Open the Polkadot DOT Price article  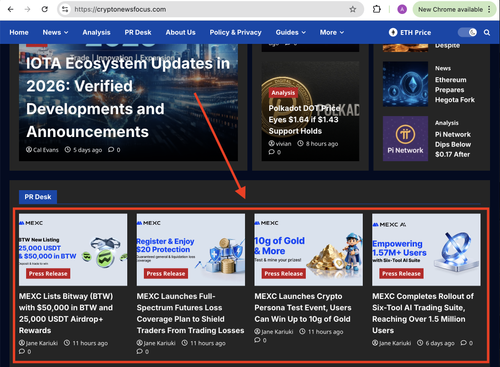coord(304,120)
